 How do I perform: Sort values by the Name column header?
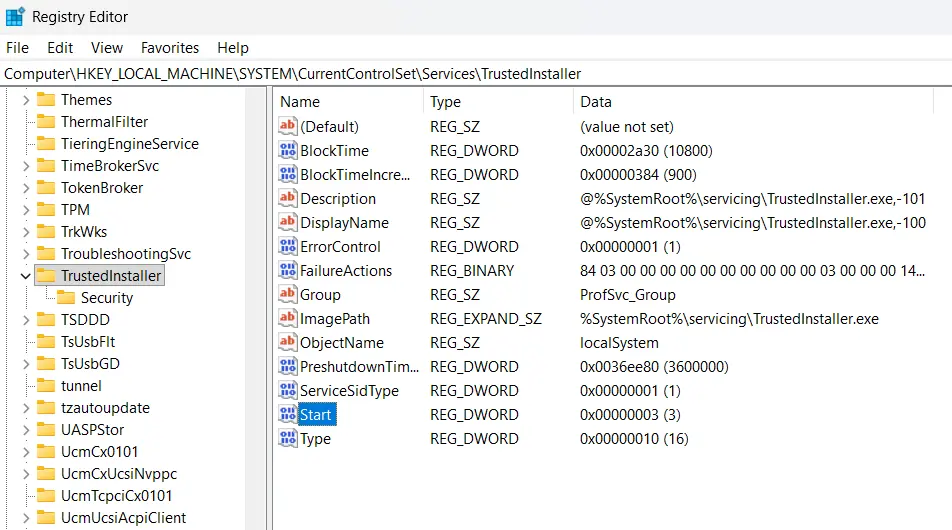(x=348, y=101)
